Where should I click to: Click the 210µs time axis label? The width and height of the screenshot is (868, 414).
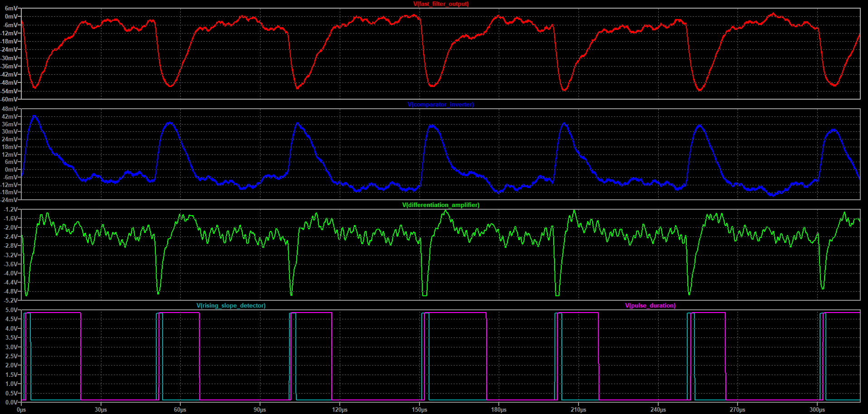pyautogui.click(x=579, y=410)
